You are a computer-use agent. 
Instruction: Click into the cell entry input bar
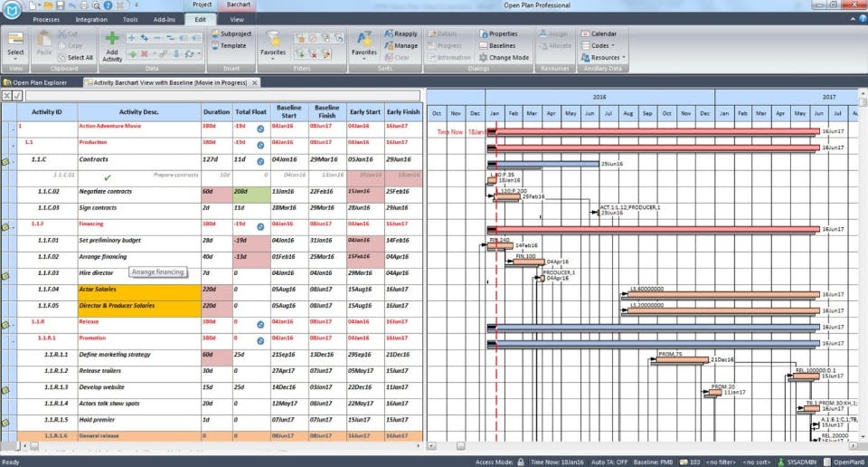pos(222,96)
